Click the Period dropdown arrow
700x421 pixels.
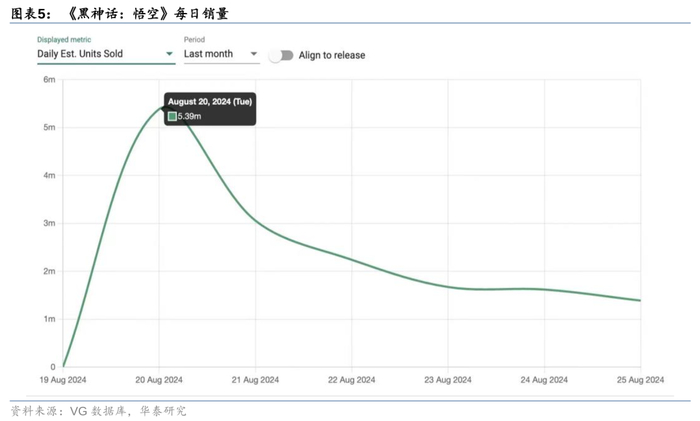tap(254, 54)
